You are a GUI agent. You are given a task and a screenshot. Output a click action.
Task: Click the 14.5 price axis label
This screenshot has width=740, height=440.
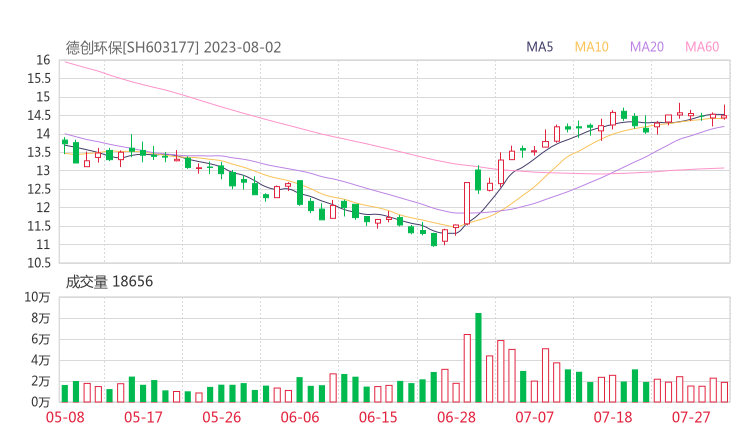39,115
